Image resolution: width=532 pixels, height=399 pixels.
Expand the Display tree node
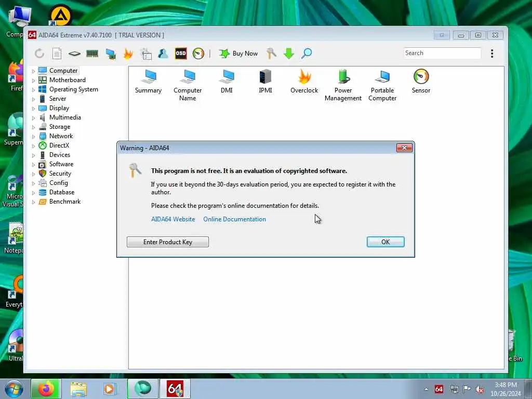pos(33,109)
